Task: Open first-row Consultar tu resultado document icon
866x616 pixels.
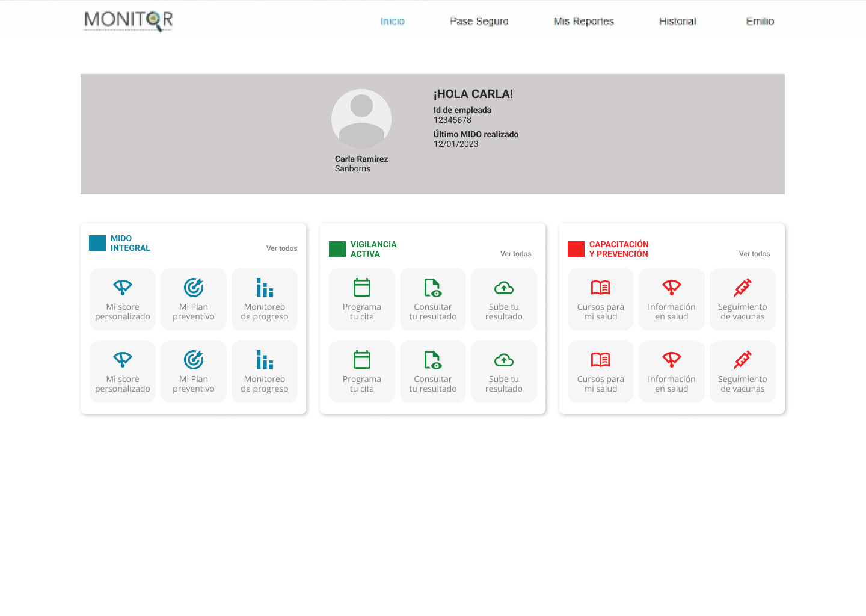Action: click(433, 288)
